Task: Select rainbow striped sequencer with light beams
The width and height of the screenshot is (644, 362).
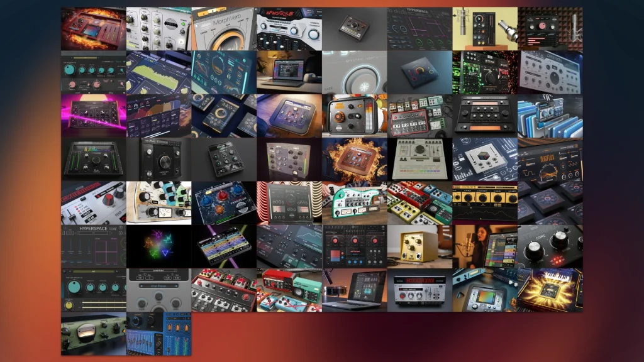Action: pos(224,246)
